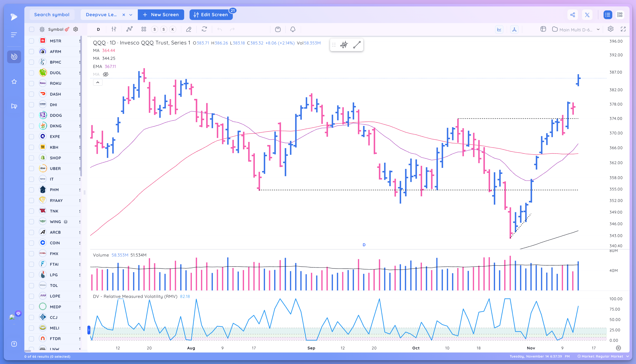The width and height of the screenshot is (636, 364).
Task: Select the screener radar icon in sidebar
Action: [14, 57]
